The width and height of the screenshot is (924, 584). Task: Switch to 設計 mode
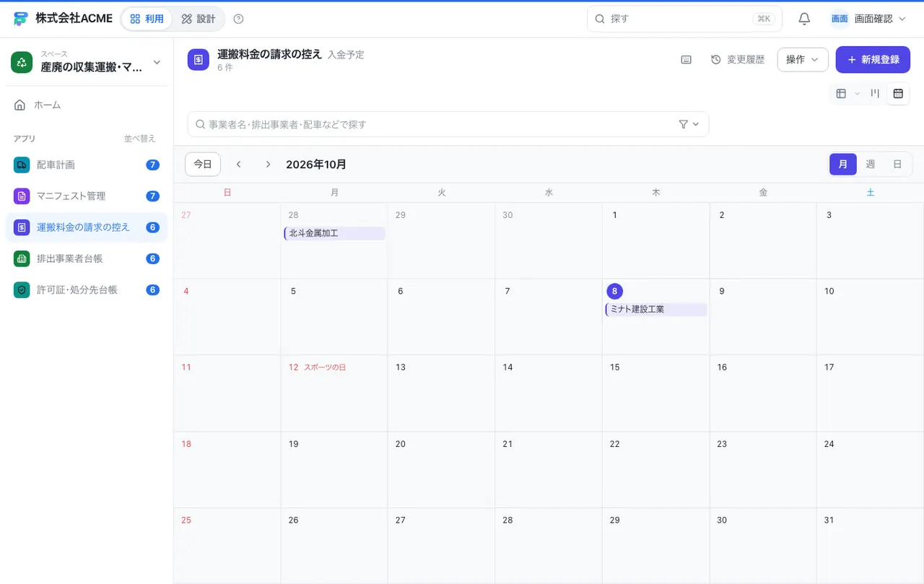[199, 19]
